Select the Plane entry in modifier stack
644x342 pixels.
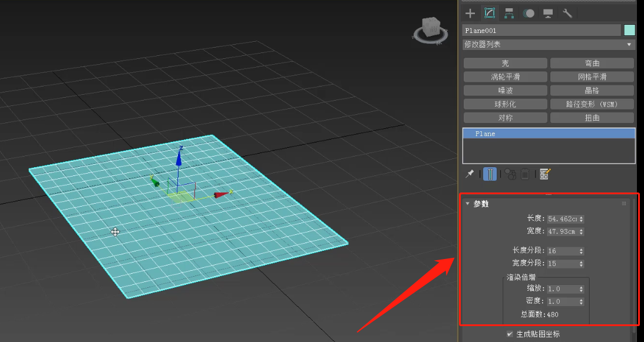pos(549,134)
